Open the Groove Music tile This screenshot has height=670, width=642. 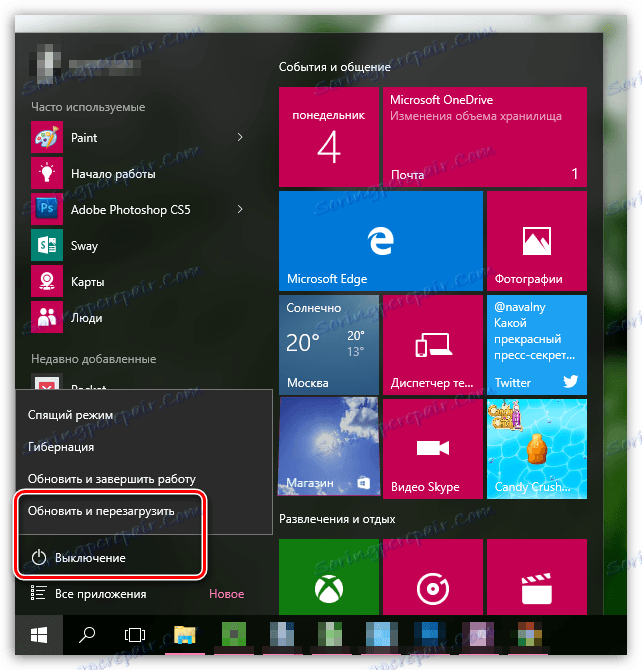click(433, 577)
